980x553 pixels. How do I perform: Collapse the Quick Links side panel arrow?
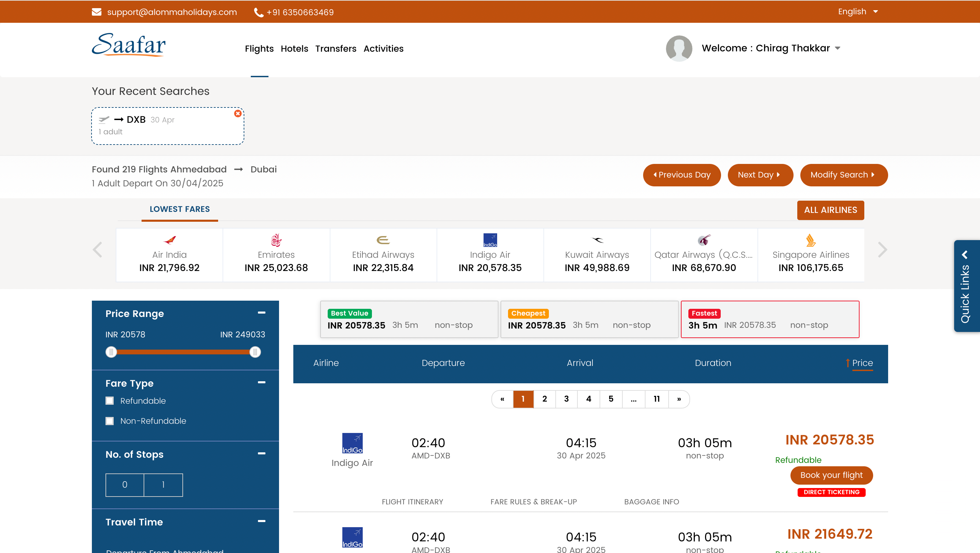pyautogui.click(x=965, y=254)
